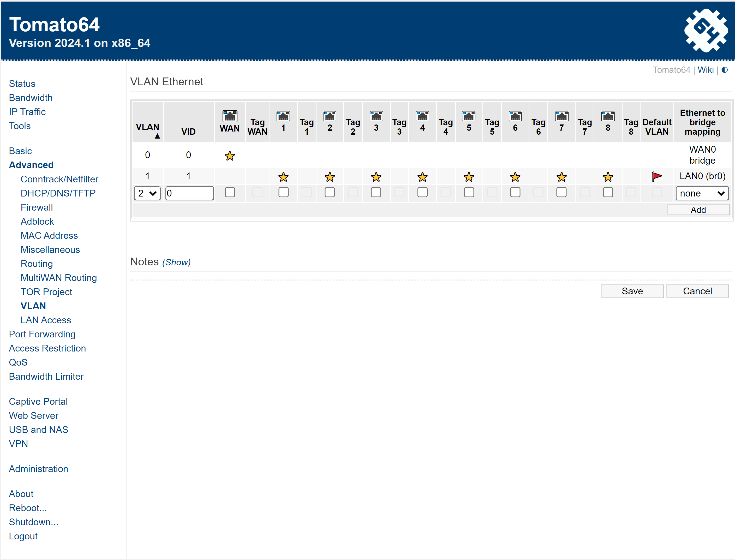Click the VLAN column sort arrow
Screen dimensions: 735x560
[157, 136]
